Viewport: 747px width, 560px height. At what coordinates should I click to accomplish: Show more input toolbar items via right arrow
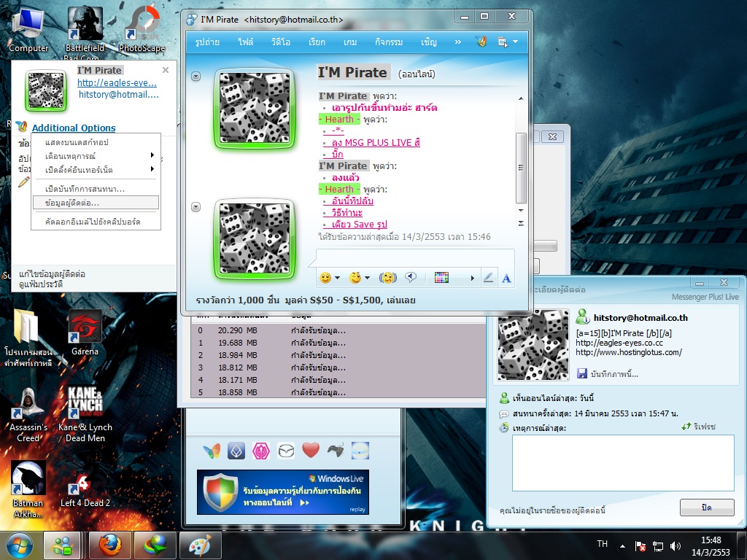[473, 278]
